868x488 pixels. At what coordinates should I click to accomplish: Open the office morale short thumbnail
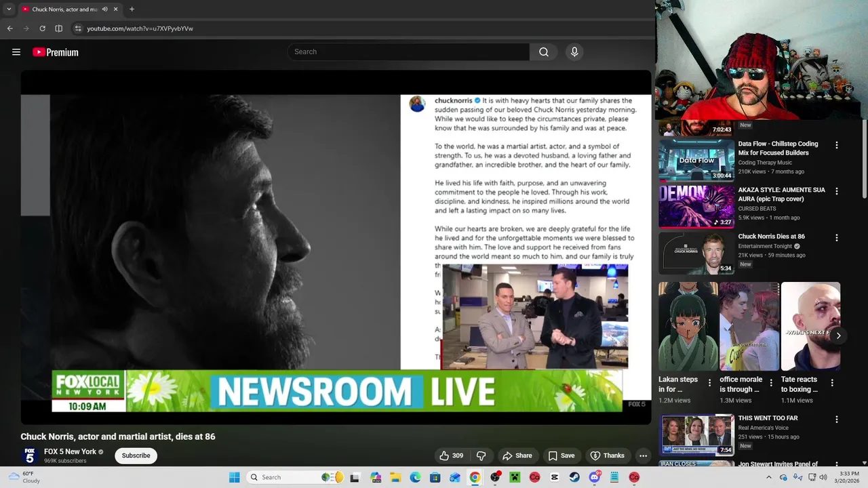tap(749, 326)
